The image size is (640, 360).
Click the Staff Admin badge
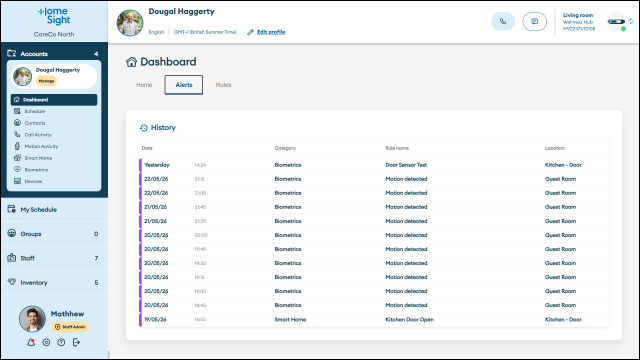pos(70,327)
